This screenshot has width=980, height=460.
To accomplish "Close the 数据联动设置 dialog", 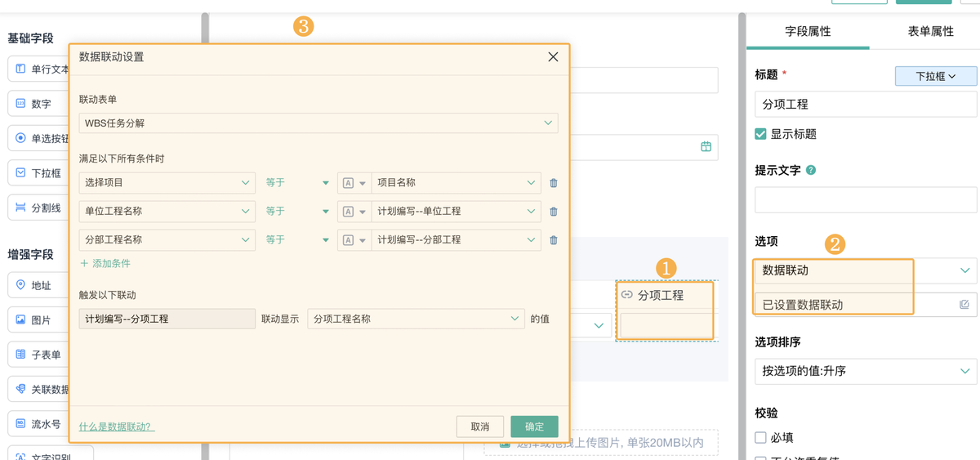I will (x=553, y=57).
